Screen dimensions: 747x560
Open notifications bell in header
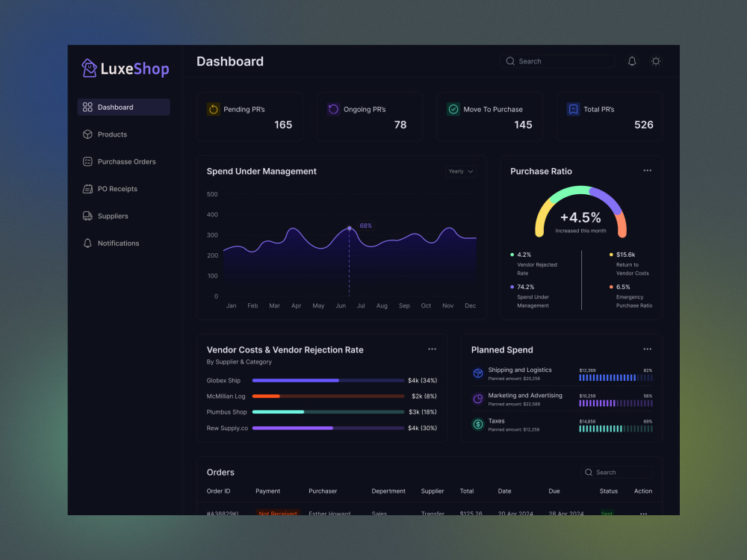click(x=632, y=61)
